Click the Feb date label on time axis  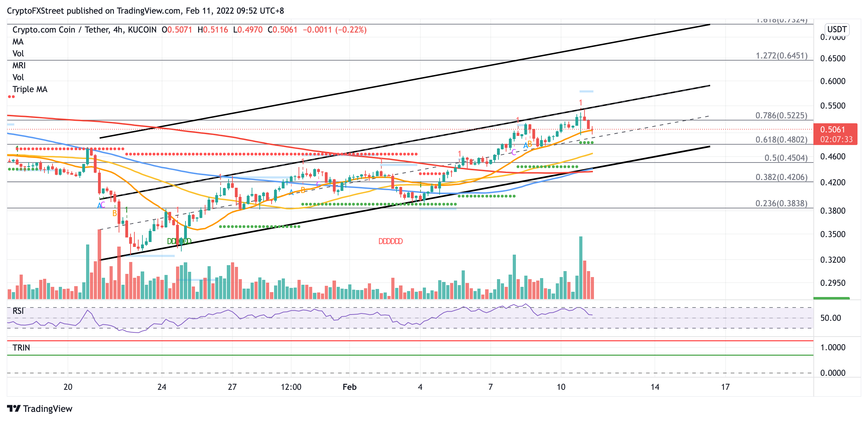click(x=349, y=387)
